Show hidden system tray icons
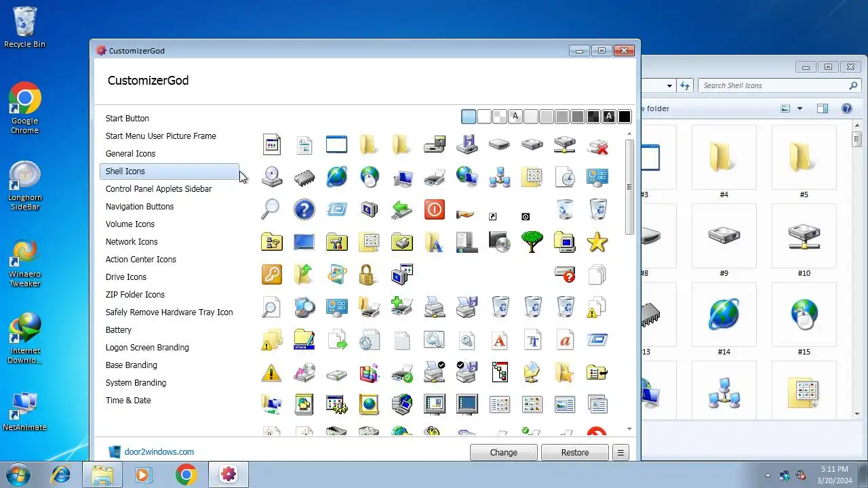Viewport: 868px width, 488px height. (x=768, y=475)
